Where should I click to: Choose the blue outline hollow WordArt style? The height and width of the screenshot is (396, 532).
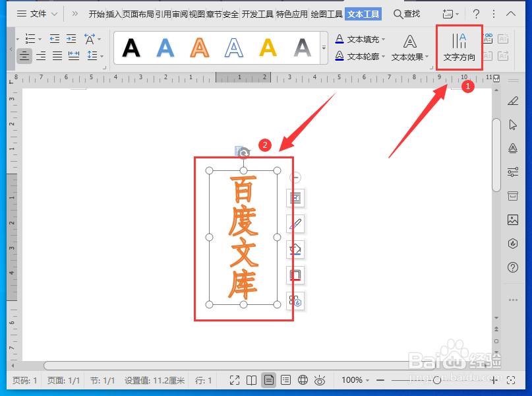(234, 48)
